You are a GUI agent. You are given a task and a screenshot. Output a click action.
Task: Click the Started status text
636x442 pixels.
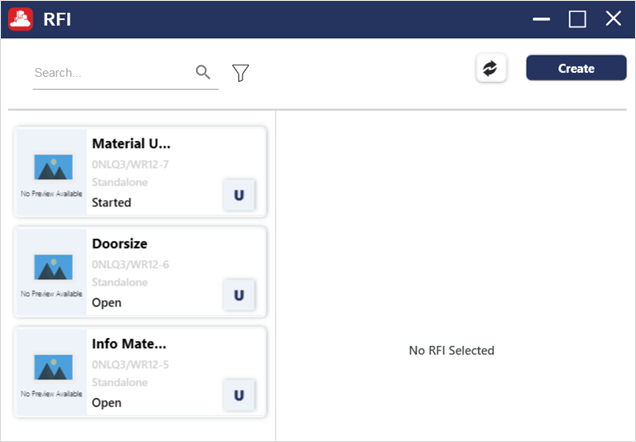112,202
